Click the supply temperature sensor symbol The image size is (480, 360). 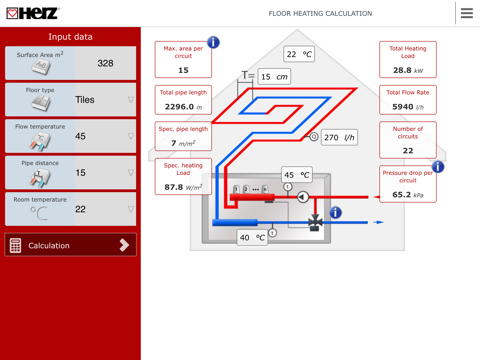click(288, 187)
